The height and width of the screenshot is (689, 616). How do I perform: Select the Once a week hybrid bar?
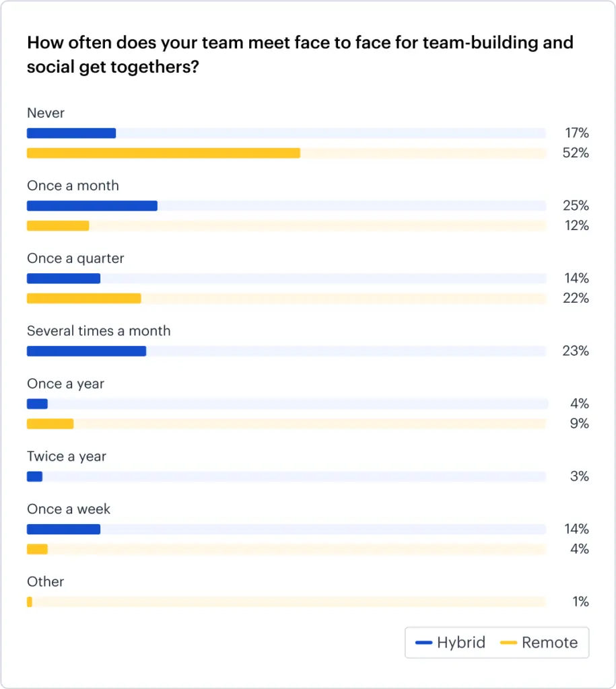pyautogui.click(x=63, y=529)
